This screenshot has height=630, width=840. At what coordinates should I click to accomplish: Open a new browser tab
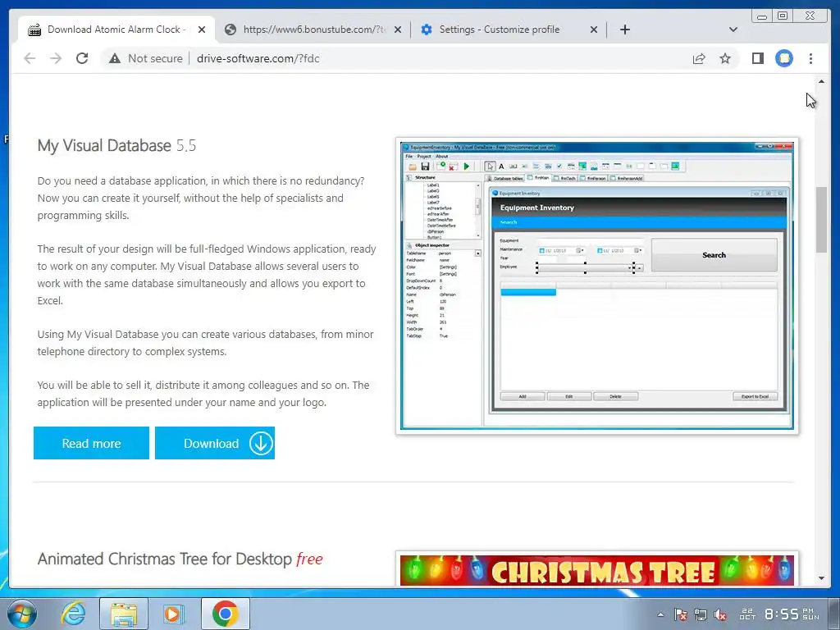coord(624,30)
